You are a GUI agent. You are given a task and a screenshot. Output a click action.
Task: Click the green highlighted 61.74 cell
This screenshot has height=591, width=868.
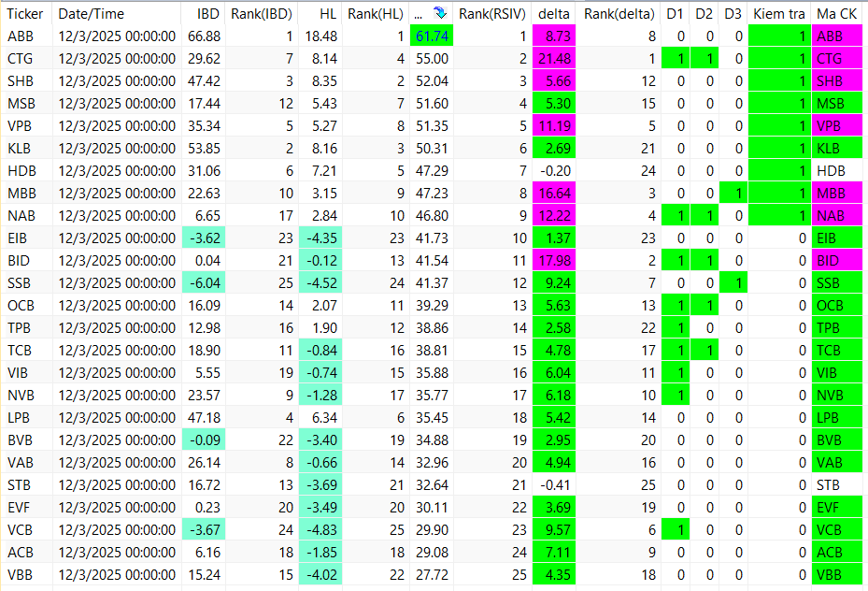(x=432, y=36)
